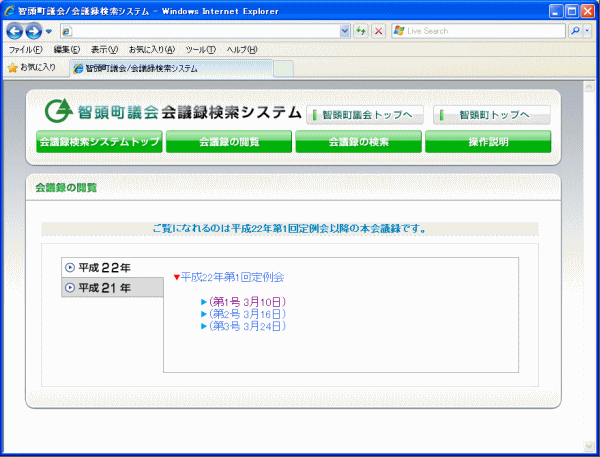Close the Internet Explorer window

587,11
